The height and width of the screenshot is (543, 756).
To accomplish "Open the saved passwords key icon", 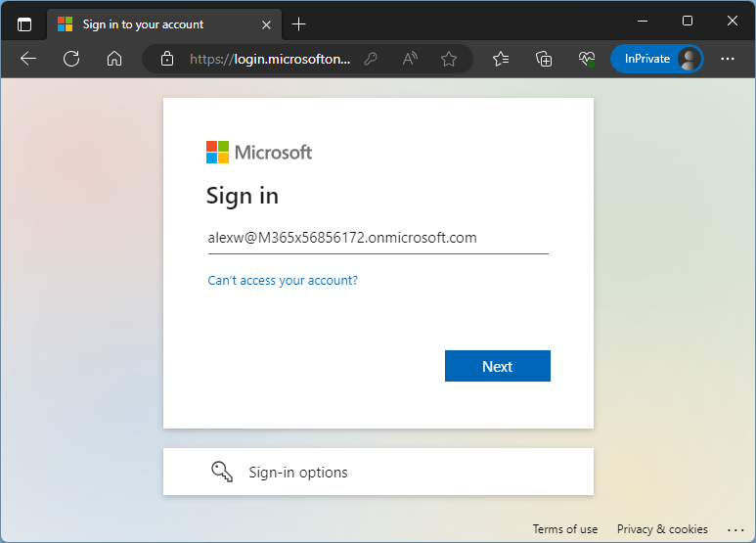I will (x=371, y=59).
